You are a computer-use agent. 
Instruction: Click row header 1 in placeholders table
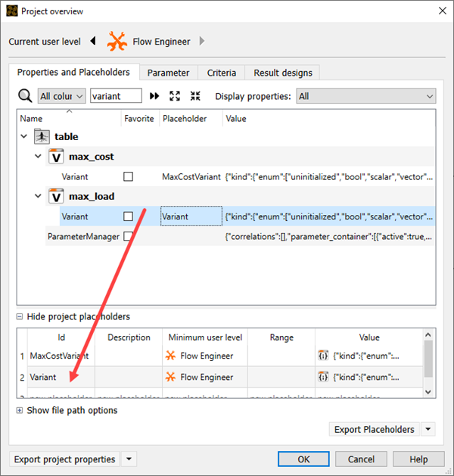tap(22, 356)
